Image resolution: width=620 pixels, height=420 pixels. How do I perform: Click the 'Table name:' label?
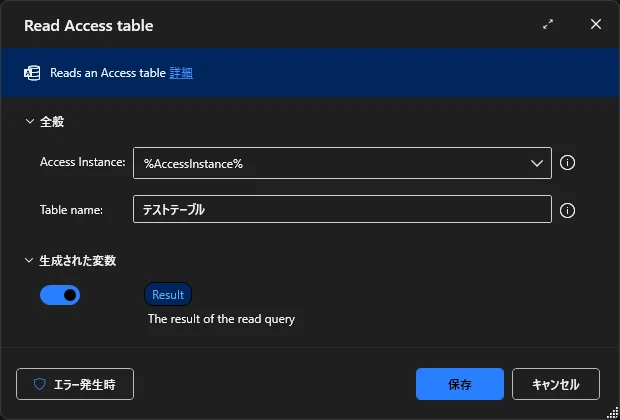pos(72,210)
